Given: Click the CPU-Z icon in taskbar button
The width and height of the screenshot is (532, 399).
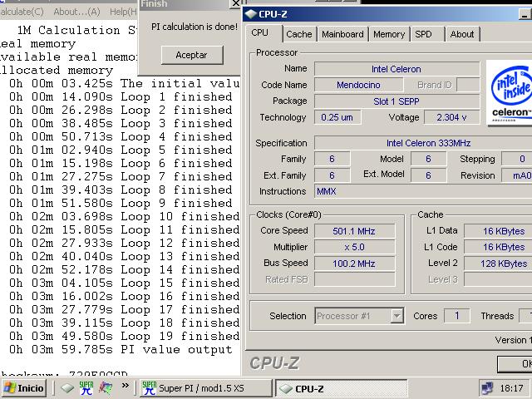Looking at the screenshot, I should [285, 388].
